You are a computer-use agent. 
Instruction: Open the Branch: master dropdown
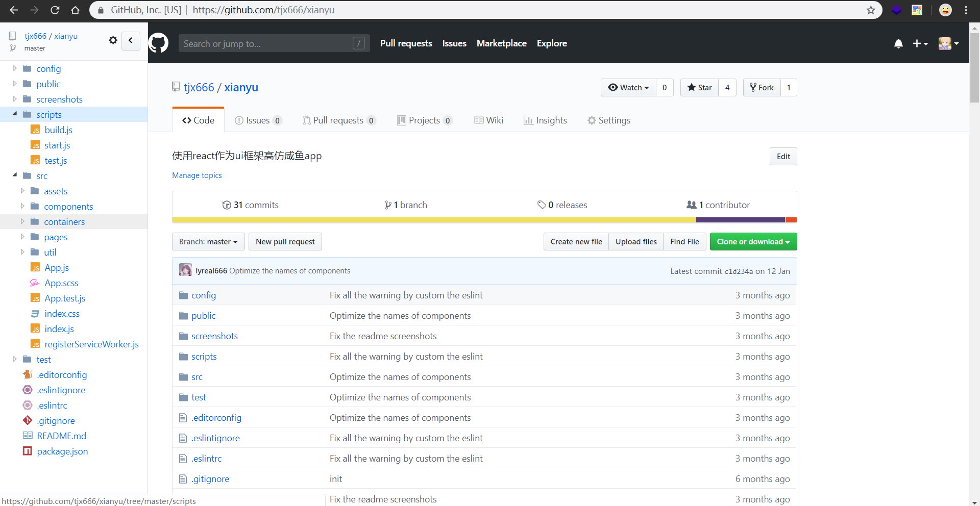pyautogui.click(x=208, y=242)
